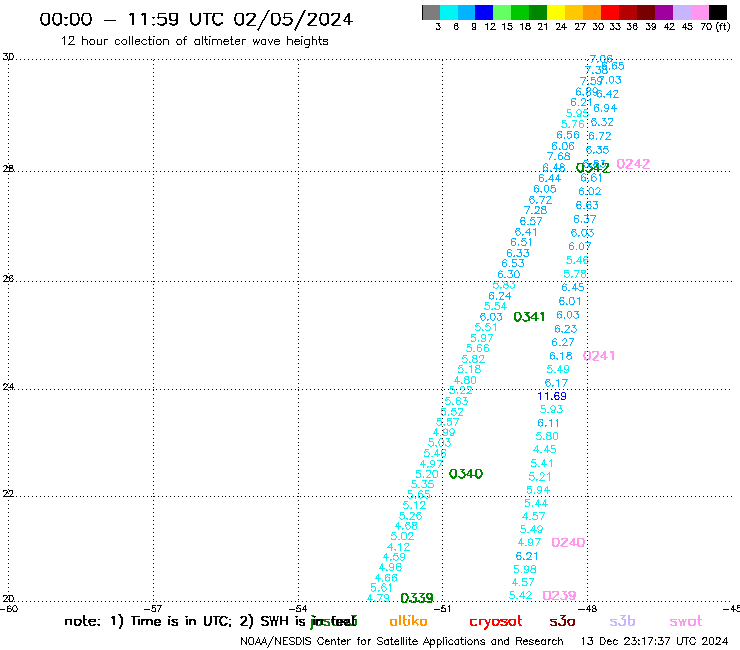740x650 pixels.
Task: Click the 5.78 wave height value
Action: (x=575, y=274)
